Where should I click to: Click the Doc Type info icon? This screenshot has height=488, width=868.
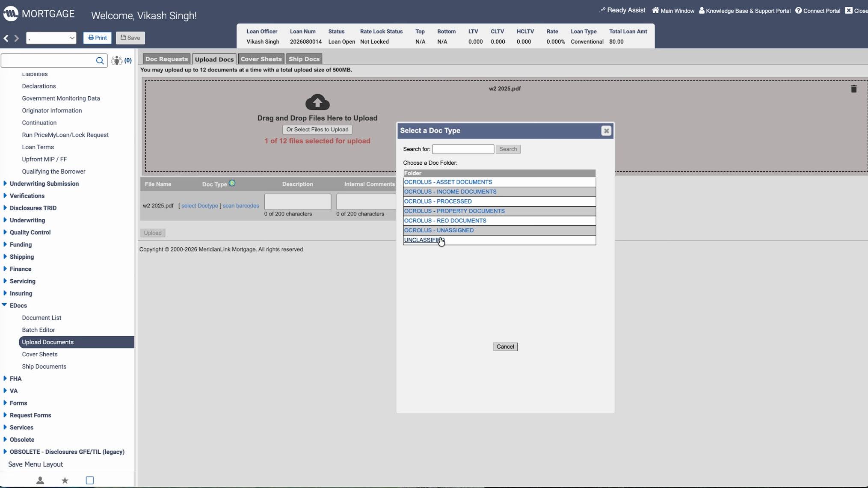point(232,183)
